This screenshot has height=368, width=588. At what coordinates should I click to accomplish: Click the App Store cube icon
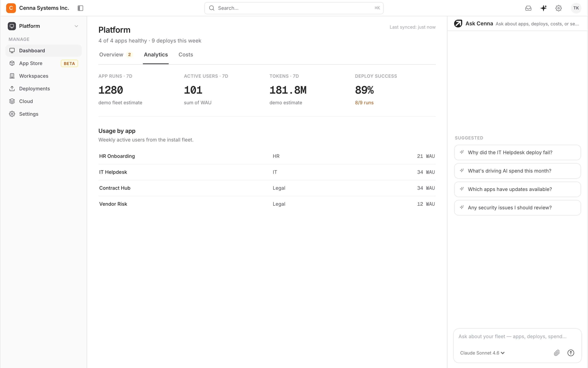(12, 63)
